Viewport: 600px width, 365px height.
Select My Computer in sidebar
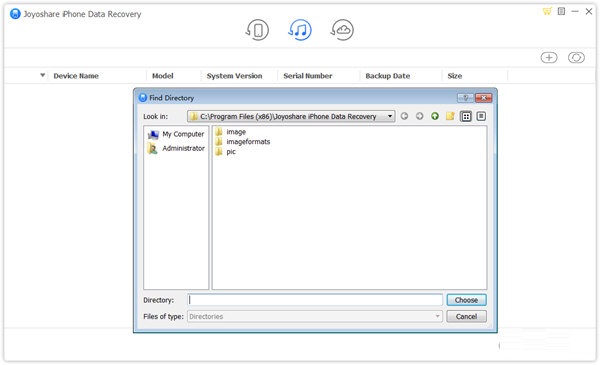[x=176, y=134]
